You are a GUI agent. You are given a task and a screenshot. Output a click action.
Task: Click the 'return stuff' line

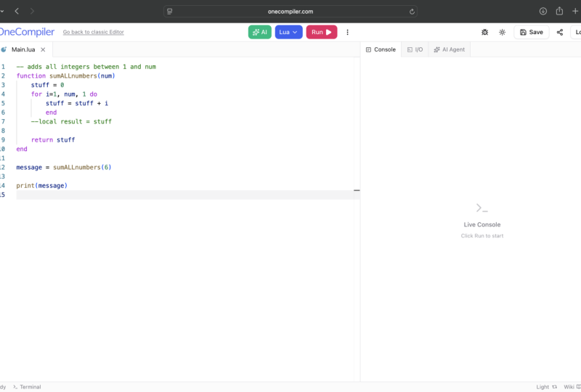pyautogui.click(x=53, y=139)
